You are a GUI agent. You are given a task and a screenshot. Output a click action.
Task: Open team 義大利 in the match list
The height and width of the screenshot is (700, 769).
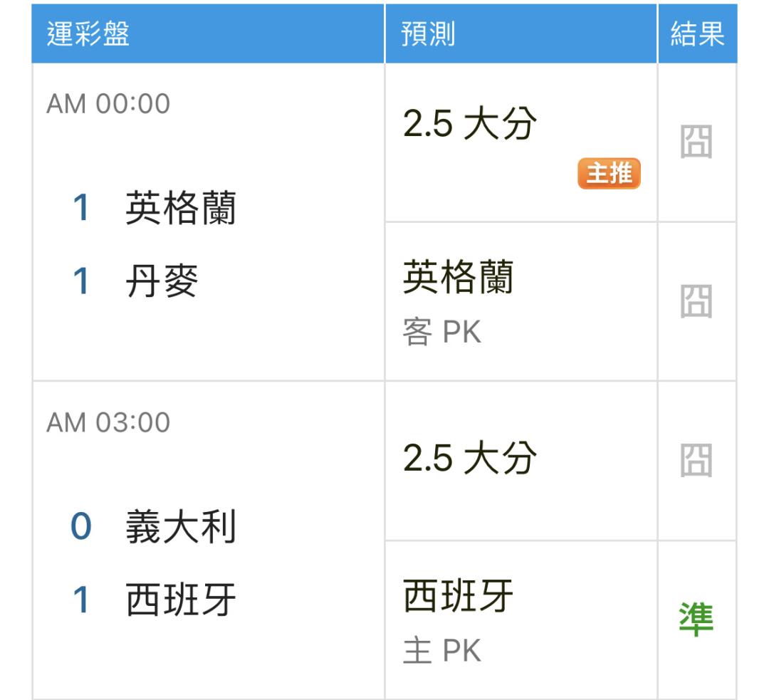180,526
